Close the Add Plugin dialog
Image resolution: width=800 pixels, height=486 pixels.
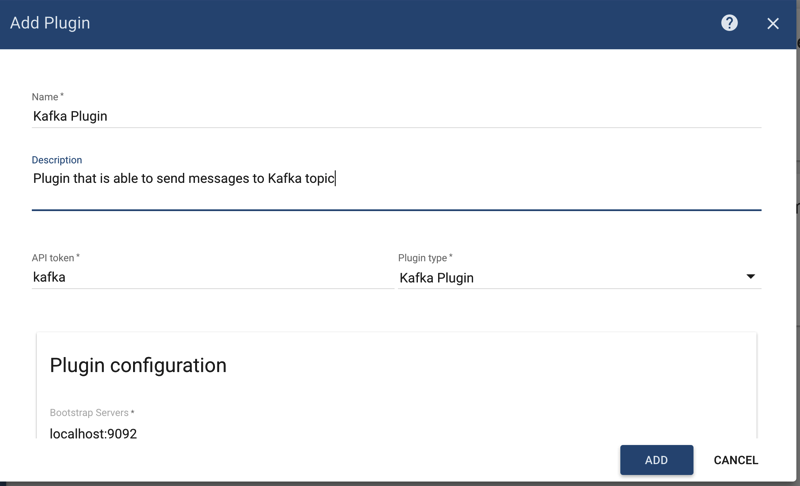[x=773, y=23]
